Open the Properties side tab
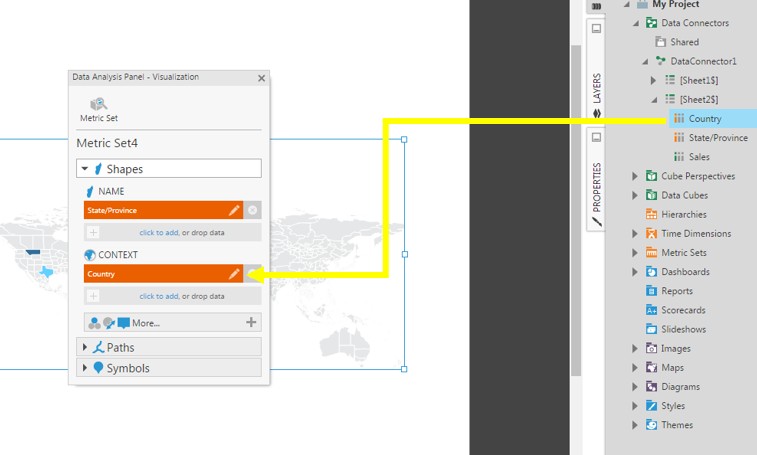 tap(596, 188)
